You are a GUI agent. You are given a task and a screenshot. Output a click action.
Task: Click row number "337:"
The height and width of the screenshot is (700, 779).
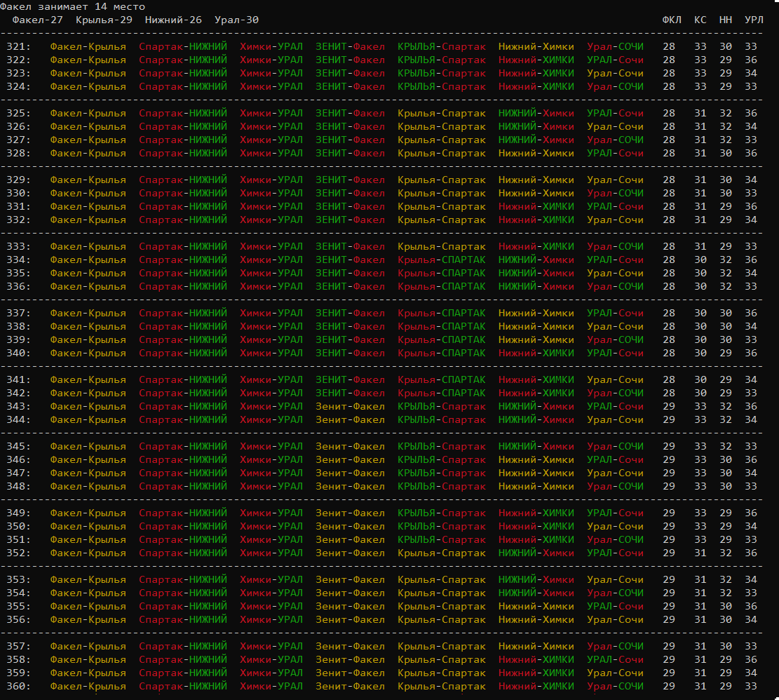point(18,314)
